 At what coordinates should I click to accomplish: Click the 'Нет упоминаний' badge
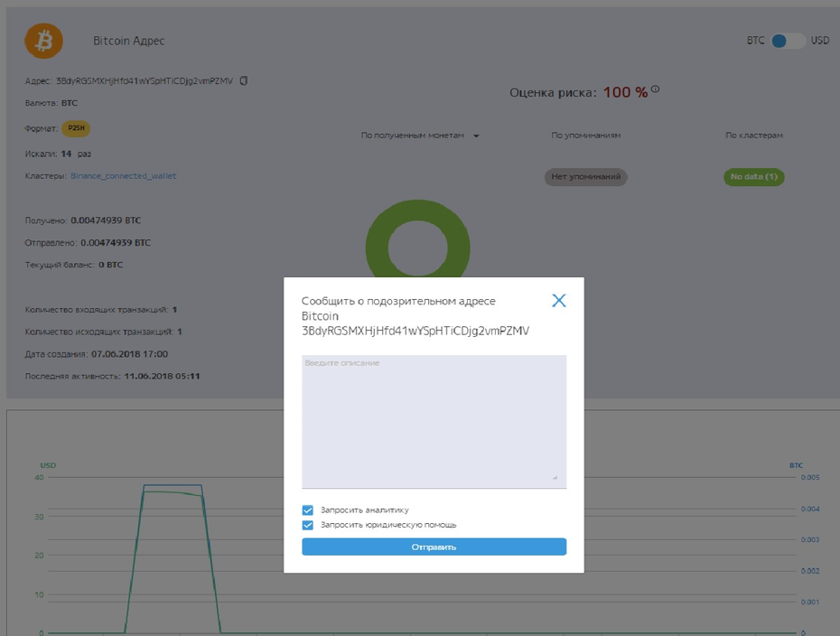pos(586,177)
